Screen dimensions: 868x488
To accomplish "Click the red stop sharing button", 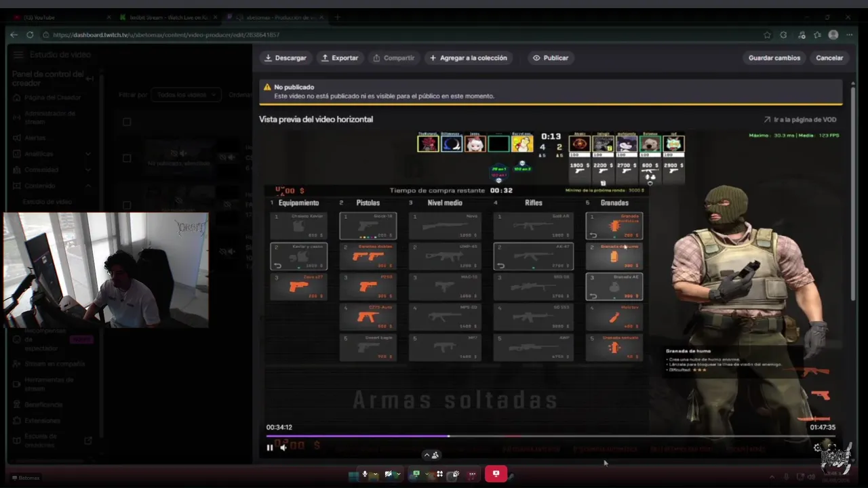I will coord(496,474).
